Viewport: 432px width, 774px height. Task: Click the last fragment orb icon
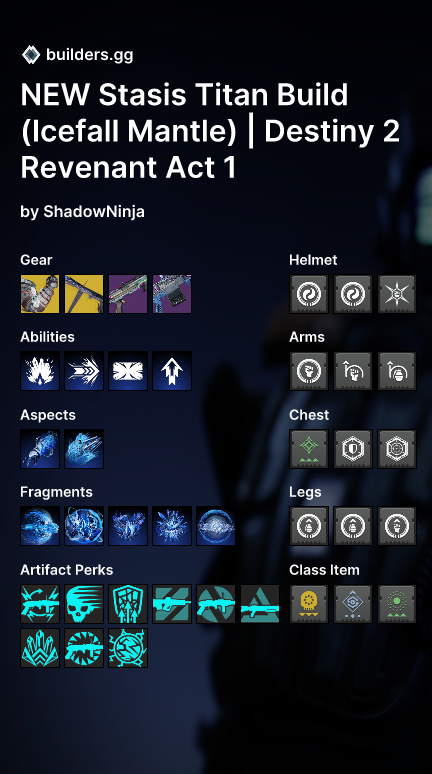click(x=216, y=526)
